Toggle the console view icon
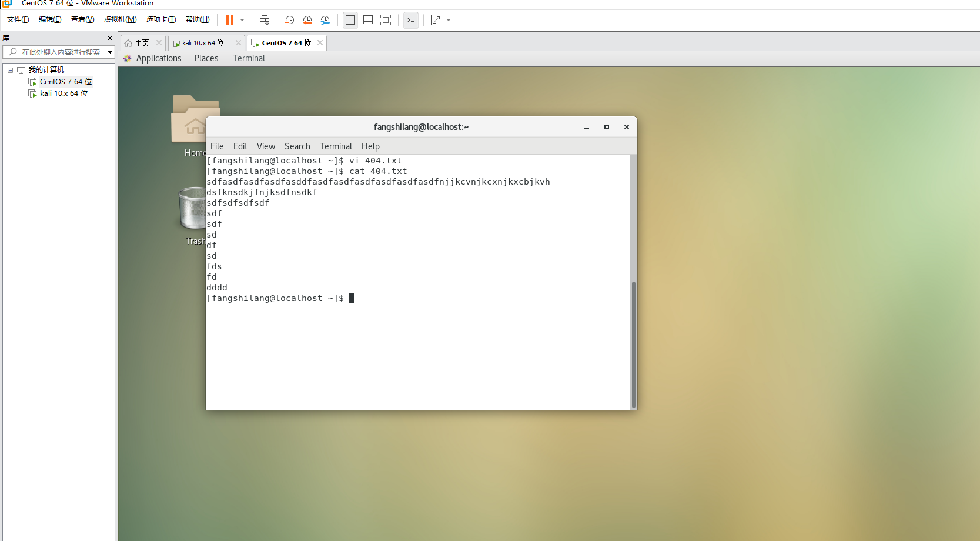The image size is (980, 541). 411,20
